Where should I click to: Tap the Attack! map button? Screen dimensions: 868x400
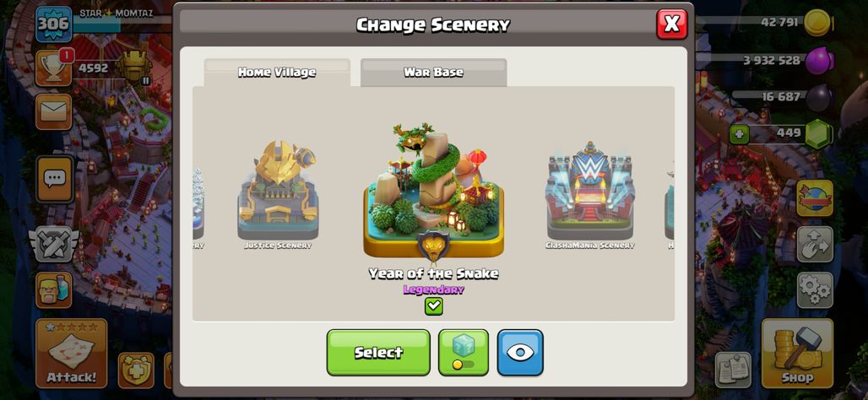click(72, 353)
